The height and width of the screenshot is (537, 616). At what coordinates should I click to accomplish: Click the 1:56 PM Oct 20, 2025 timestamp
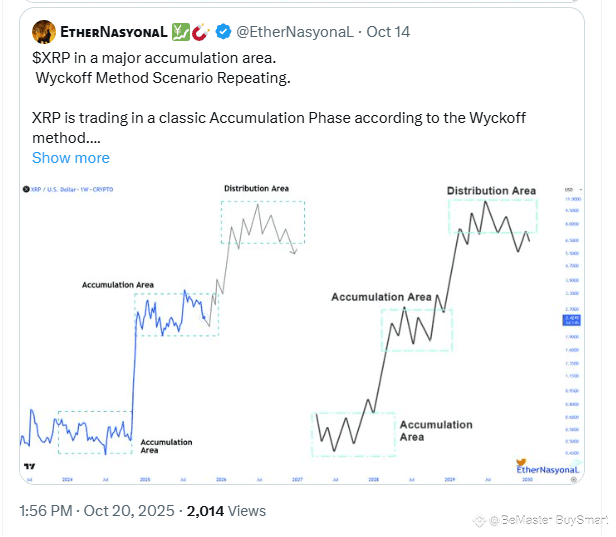tap(98, 511)
